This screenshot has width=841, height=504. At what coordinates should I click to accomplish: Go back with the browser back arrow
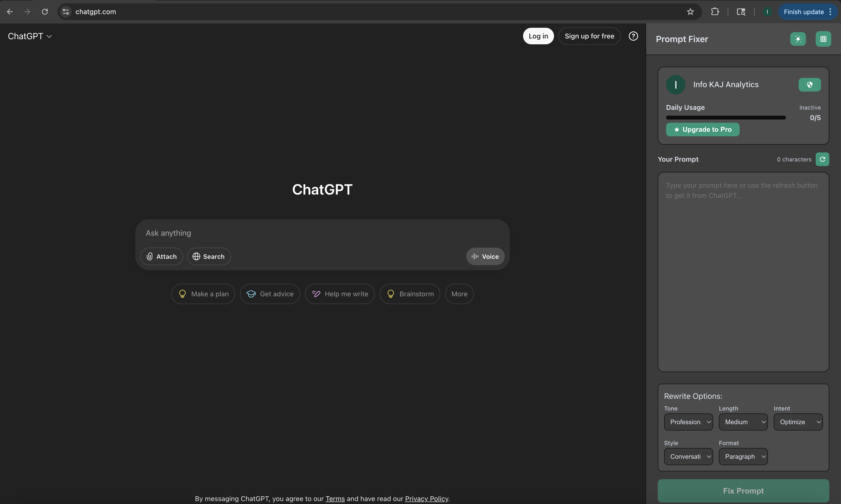click(10, 12)
